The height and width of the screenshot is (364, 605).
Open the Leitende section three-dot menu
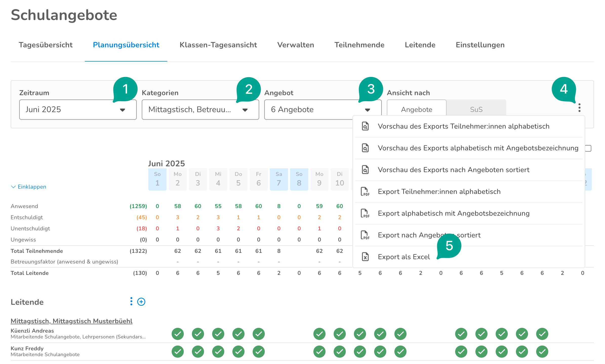pos(131,301)
